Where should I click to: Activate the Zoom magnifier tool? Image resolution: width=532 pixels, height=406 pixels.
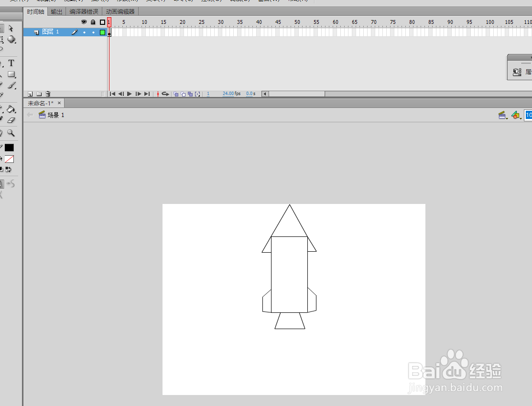pyautogui.click(x=11, y=133)
